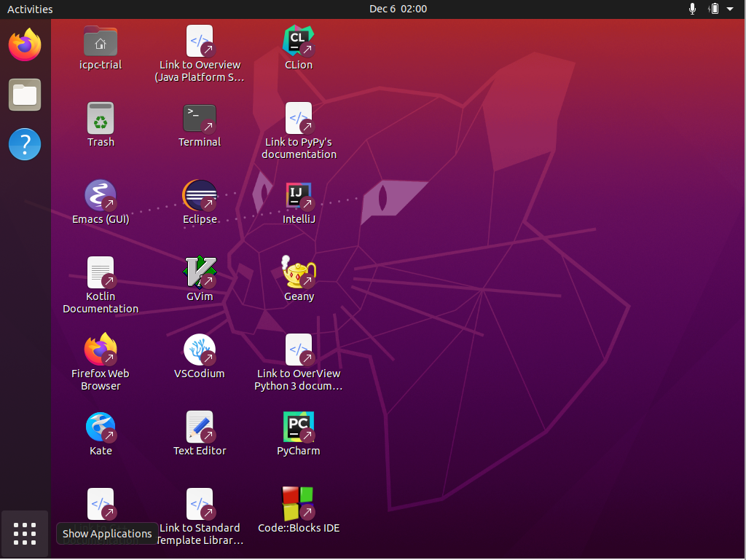Click the microphone indicator in top bar
This screenshot has width=746, height=560.
[x=693, y=9]
